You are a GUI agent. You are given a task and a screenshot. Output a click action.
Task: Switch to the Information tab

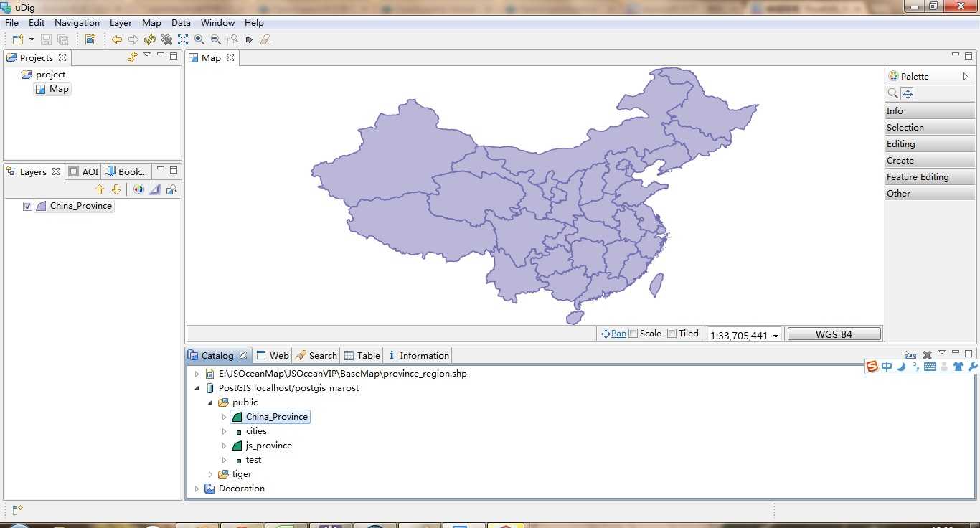coord(418,355)
